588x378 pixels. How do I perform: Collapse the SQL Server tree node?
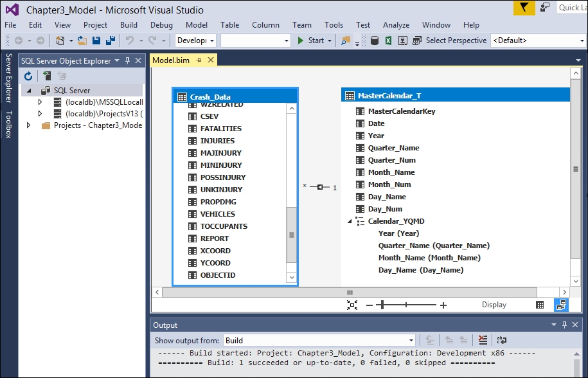coord(30,91)
